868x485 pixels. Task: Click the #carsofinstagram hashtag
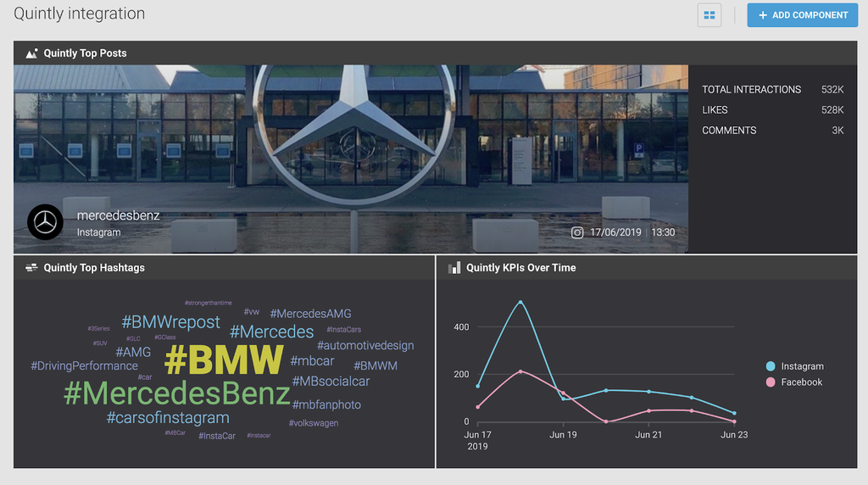point(168,418)
